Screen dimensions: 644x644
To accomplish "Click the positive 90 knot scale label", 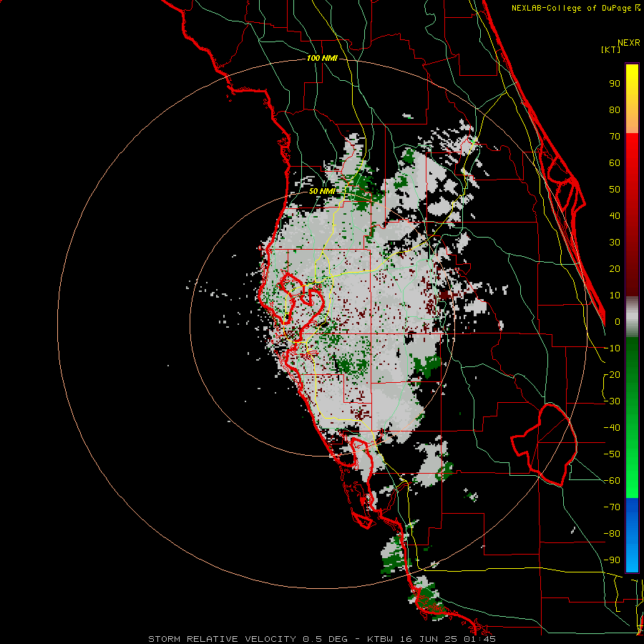I will click(615, 84).
